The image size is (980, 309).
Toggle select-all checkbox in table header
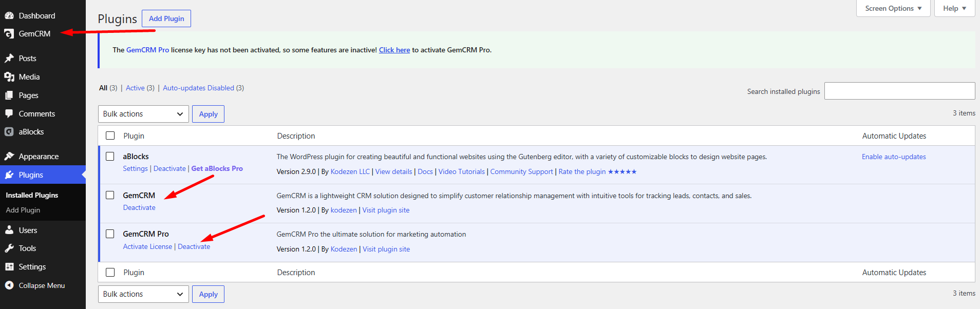coord(110,136)
